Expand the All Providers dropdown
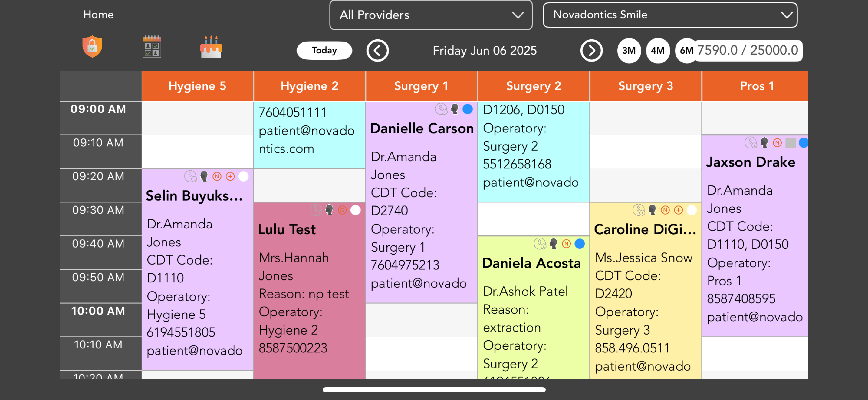Viewport: 868px width, 400px height. pyautogui.click(x=431, y=15)
